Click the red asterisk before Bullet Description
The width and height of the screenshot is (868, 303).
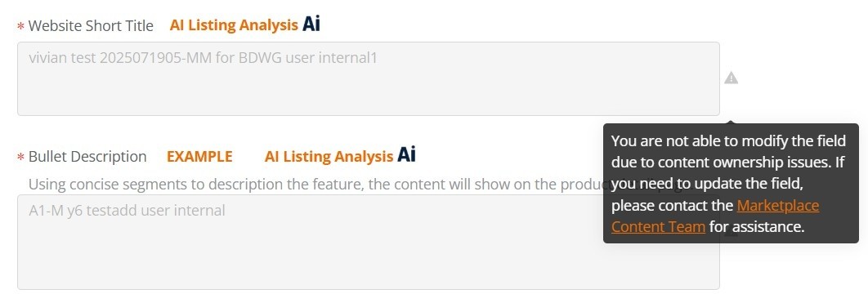(x=21, y=157)
